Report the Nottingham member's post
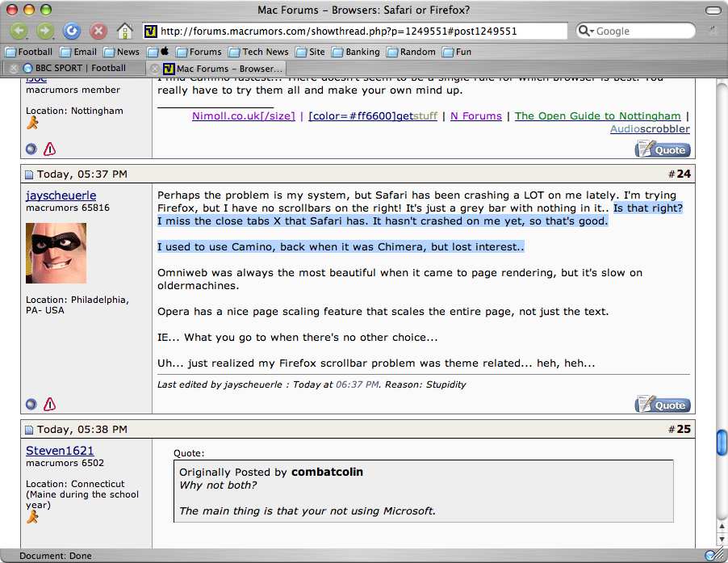The width and height of the screenshot is (728, 563). [49, 149]
